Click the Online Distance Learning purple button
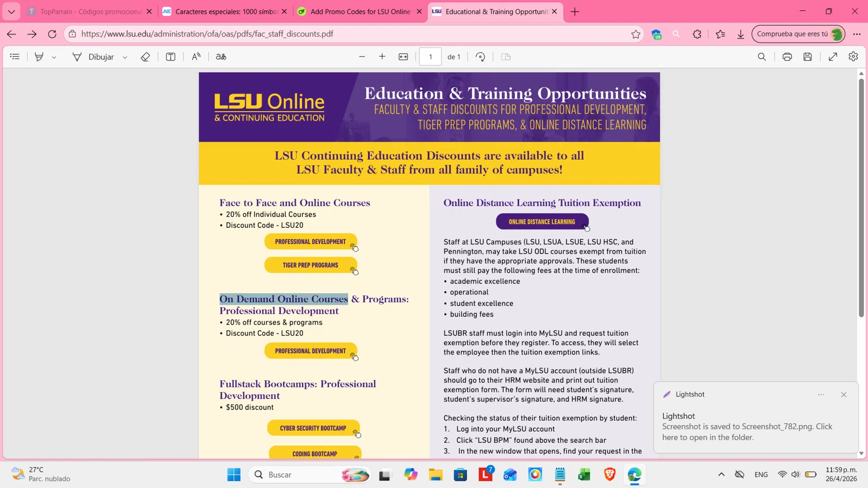 pyautogui.click(x=542, y=222)
